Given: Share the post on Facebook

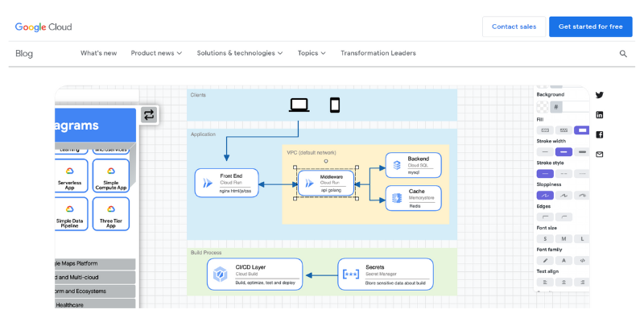Looking at the screenshot, I should click(599, 134).
